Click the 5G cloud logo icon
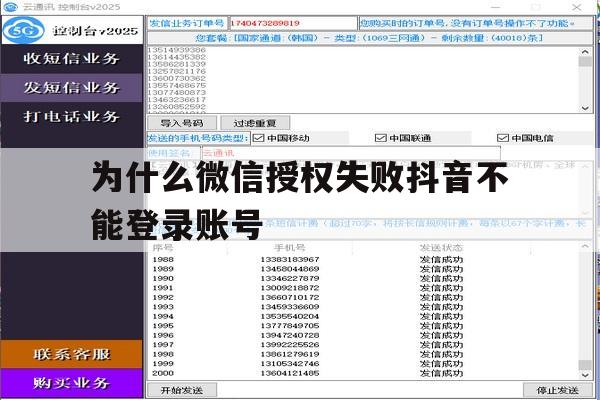This screenshot has width=600, height=400. click(24, 30)
